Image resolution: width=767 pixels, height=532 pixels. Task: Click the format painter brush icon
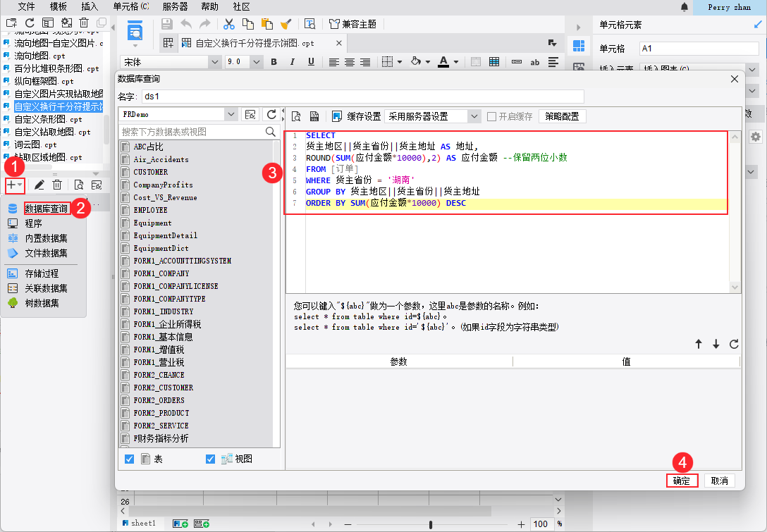click(x=286, y=24)
